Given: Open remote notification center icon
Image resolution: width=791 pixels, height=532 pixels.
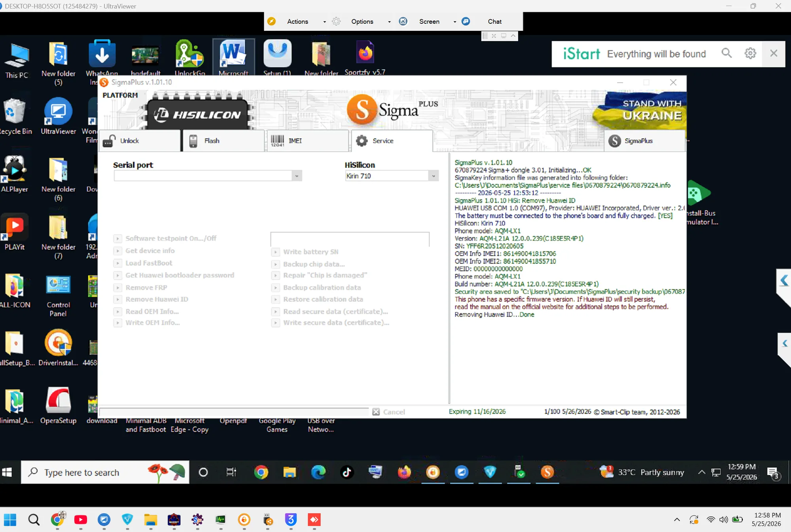Looking at the screenshot, I should click(773, 473).
